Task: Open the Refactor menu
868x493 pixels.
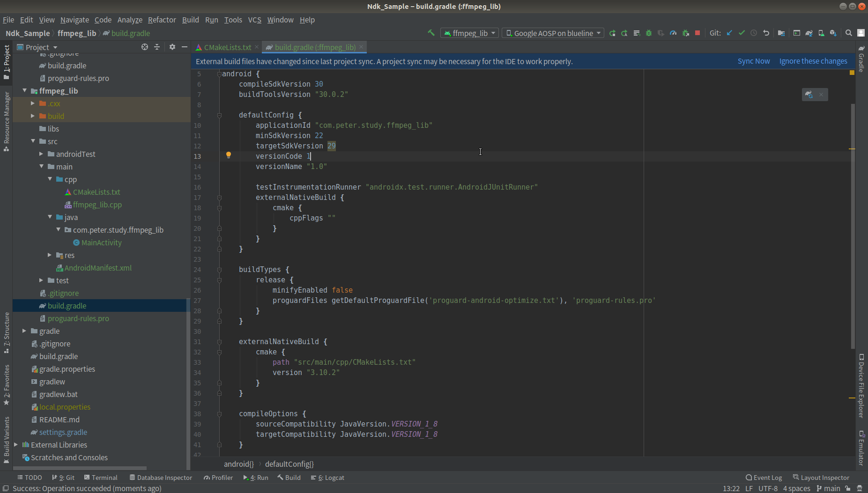Action: tap(162, 20)
